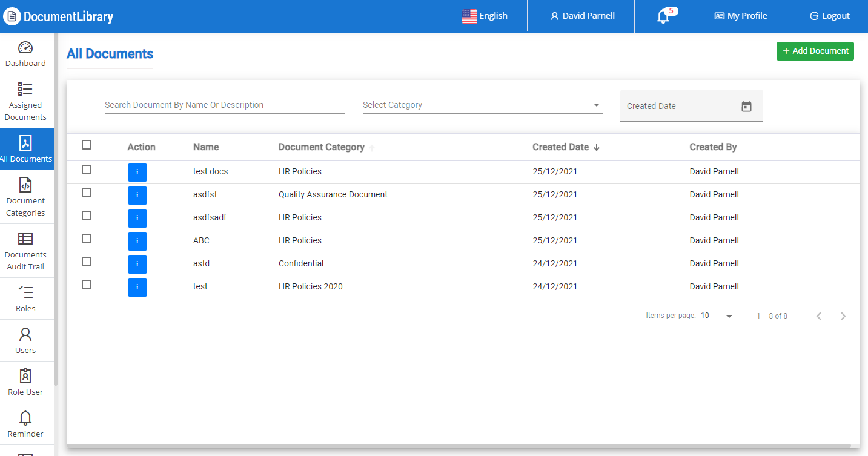Open the Reminder section
Screen dimensions: 868x456
[25, 423]
